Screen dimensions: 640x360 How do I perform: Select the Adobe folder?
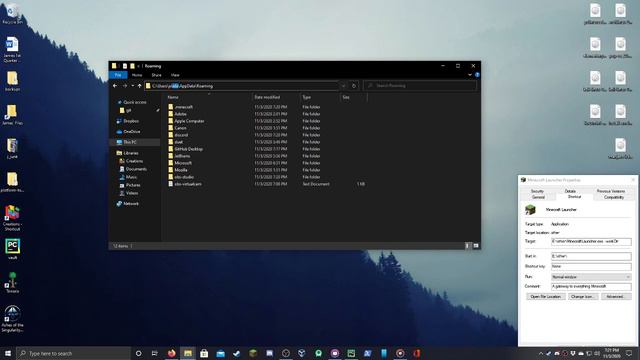[x=180, y=114]
